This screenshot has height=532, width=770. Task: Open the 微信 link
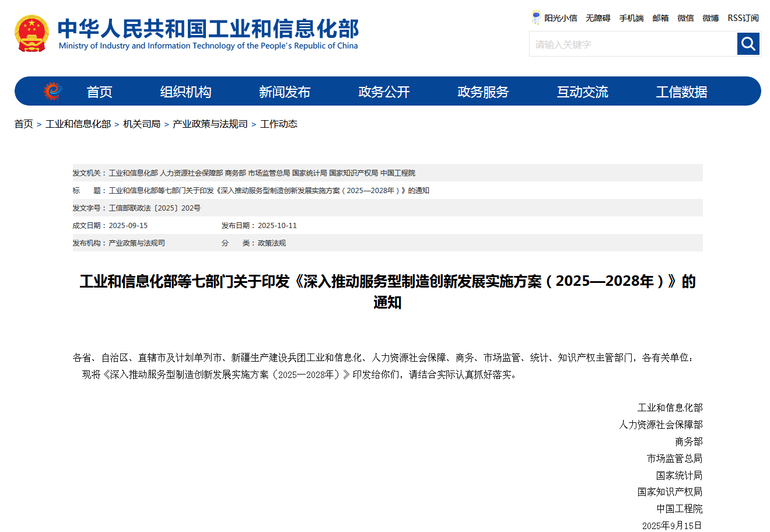coord(685,18)
